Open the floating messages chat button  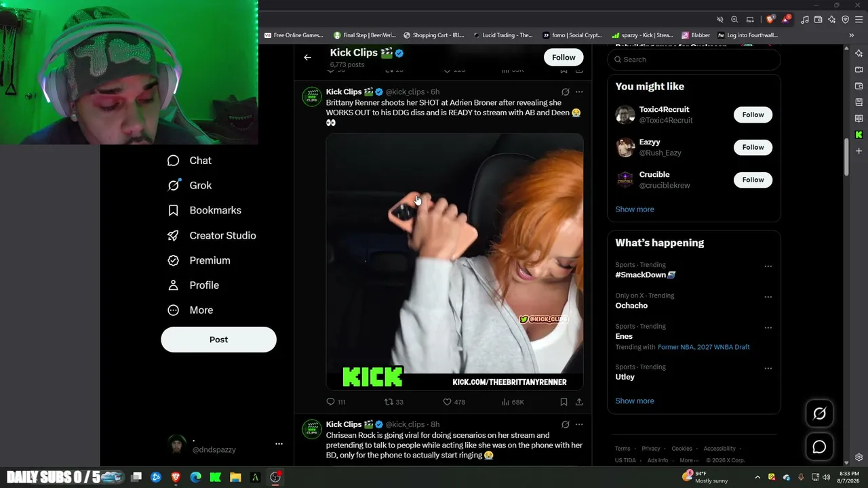click(x=819, y=447)
